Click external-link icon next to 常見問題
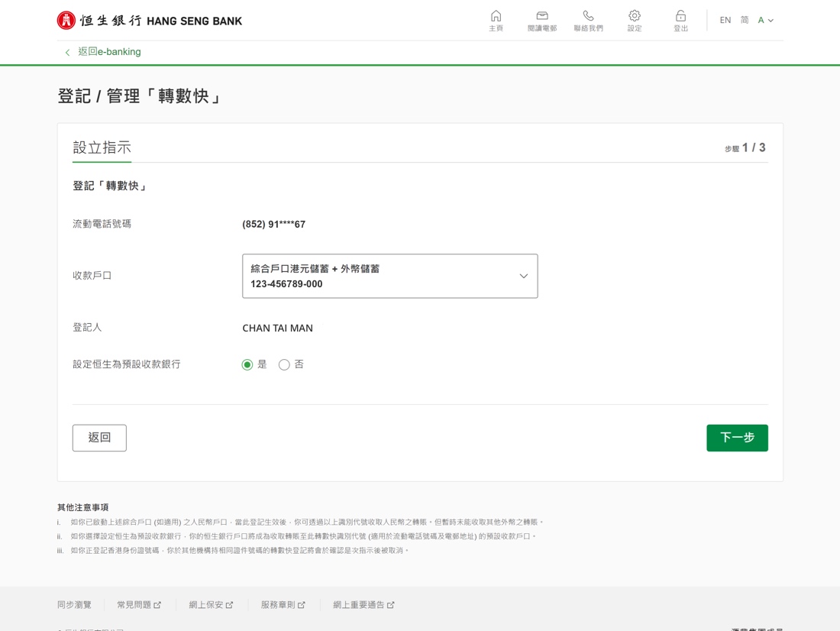840x631 pixels. pyautogui.click(x=157, y=605)
